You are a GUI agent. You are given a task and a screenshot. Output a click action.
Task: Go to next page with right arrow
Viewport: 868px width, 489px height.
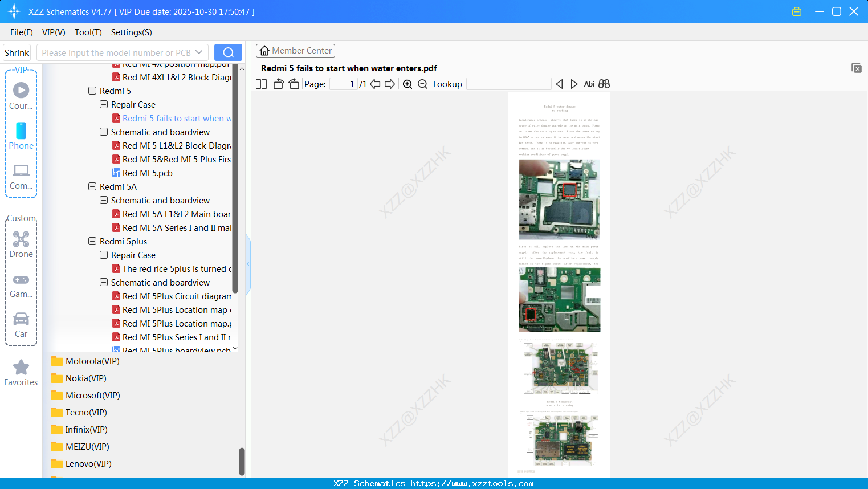point(390,84)
